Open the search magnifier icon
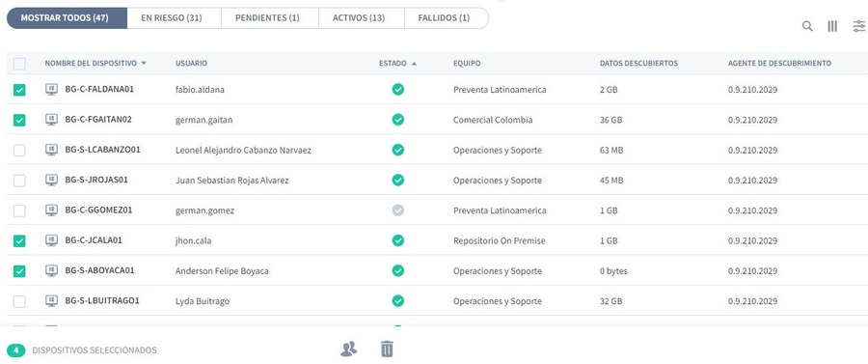The width and height of the screenshot is (868, 364). pyautogui.click(x=807, y=26)
